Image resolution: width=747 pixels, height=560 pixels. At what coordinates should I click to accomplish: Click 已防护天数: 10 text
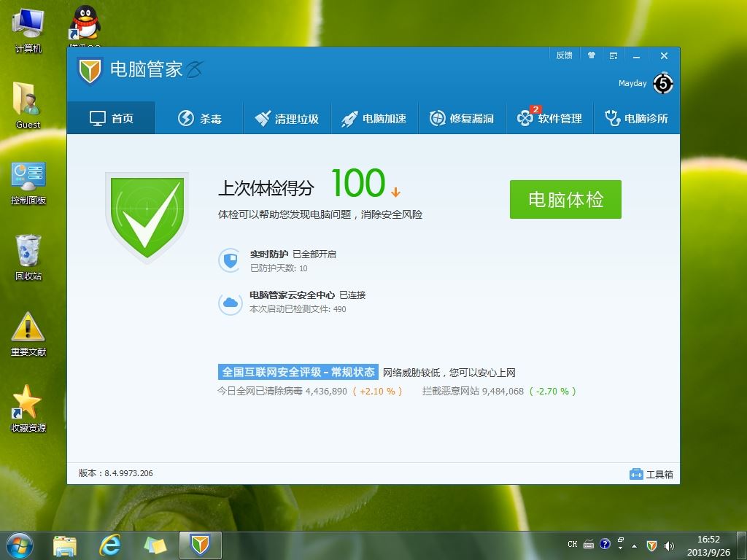click(x=279, y=268)
